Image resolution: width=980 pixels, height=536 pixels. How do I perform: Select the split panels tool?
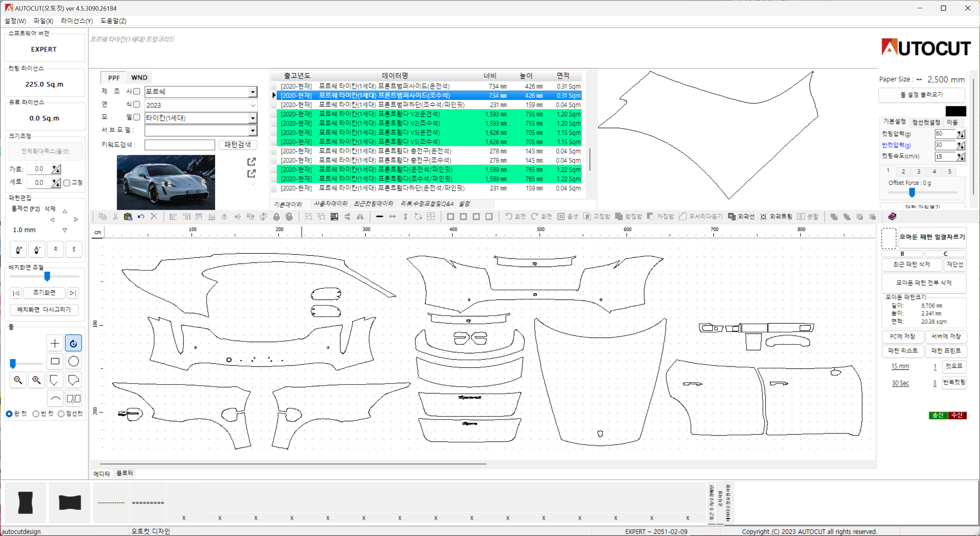[73, 398]
